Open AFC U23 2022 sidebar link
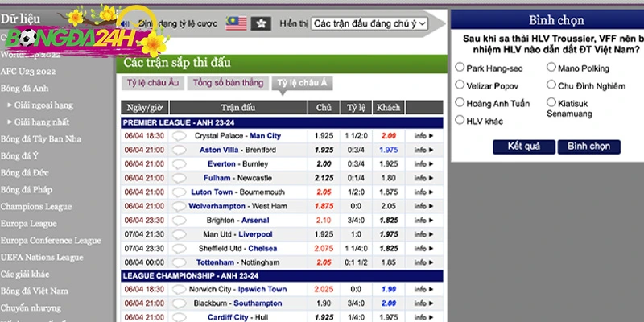644x322 pixels. click(x=28, y=72)
